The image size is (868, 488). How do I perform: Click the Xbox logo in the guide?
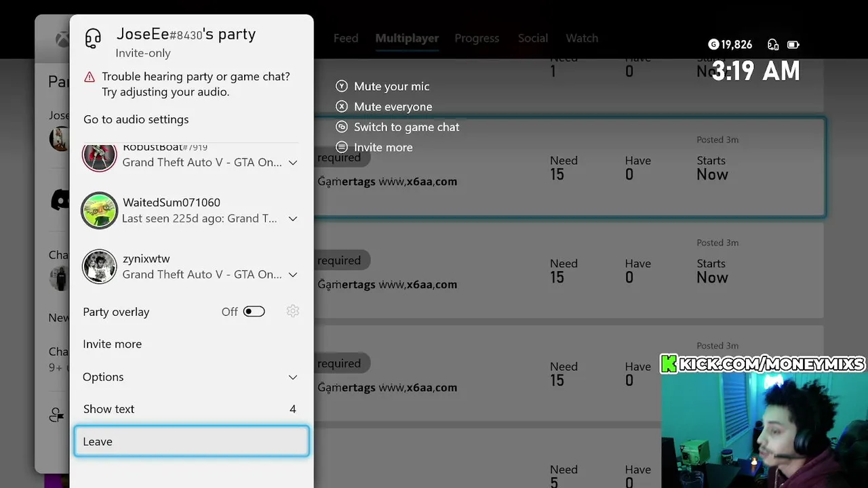tap(62, 39)
